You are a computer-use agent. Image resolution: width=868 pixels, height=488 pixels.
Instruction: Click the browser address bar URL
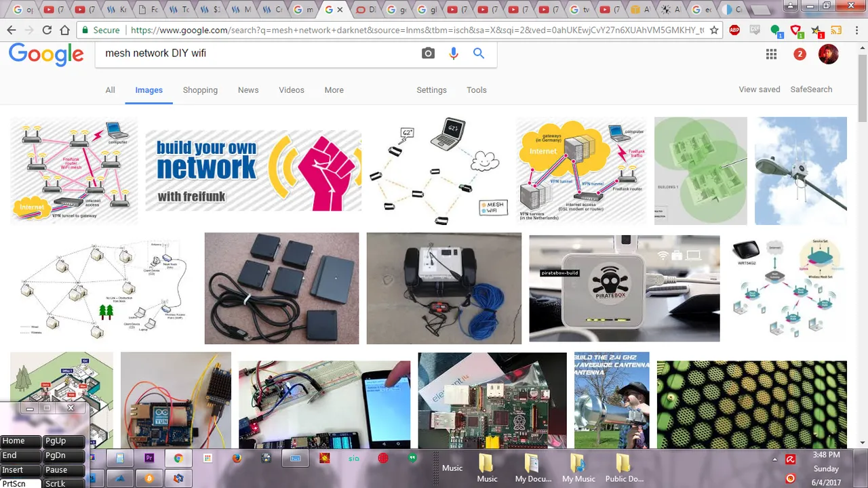click(x=416, y=30)
